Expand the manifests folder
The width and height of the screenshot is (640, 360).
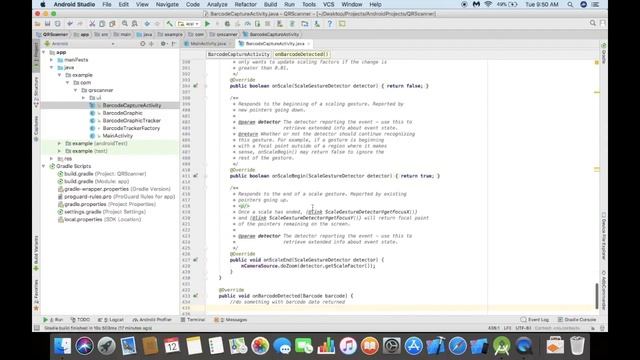click(52, 60)
